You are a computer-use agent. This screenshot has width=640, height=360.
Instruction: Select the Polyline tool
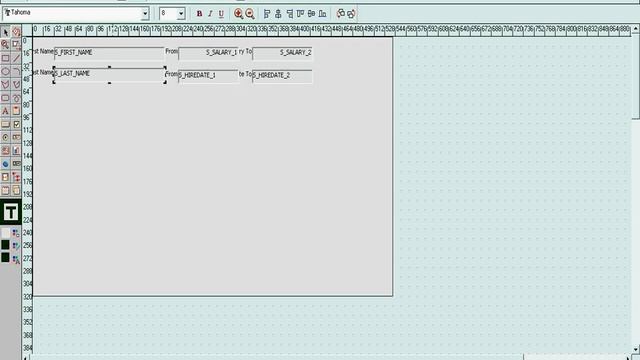click(16, 84)
